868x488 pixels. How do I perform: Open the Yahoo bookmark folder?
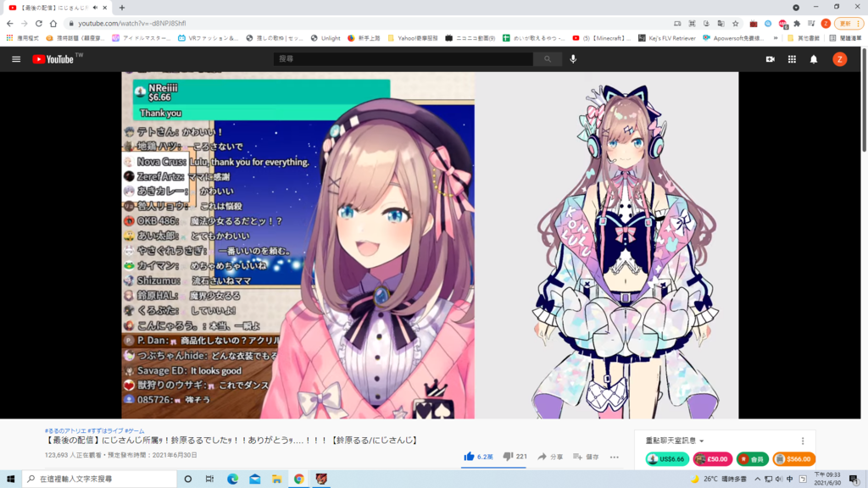[413, 38]
